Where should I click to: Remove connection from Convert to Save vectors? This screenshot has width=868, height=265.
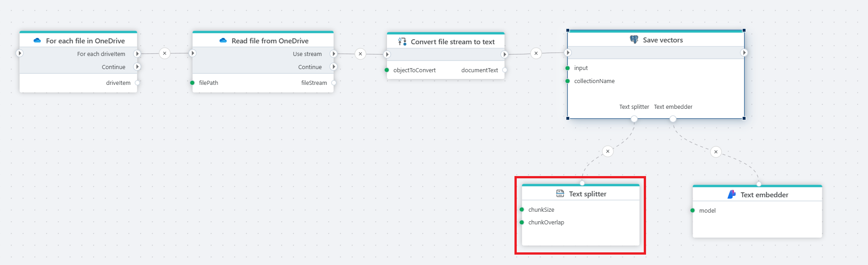pyautogui.click(x=536, y=53)
